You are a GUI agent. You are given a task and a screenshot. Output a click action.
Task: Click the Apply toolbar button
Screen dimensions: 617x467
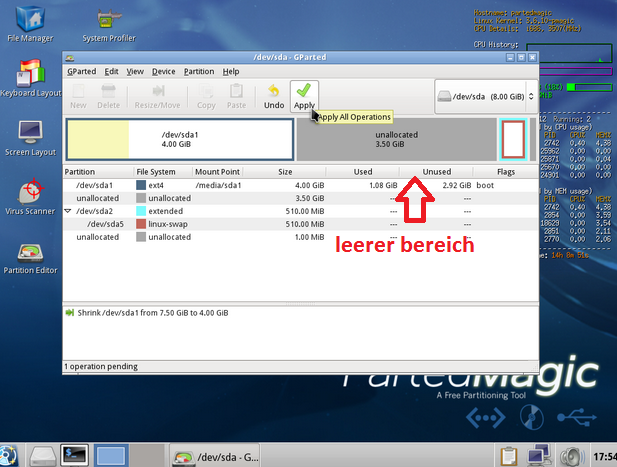(304, 96)
